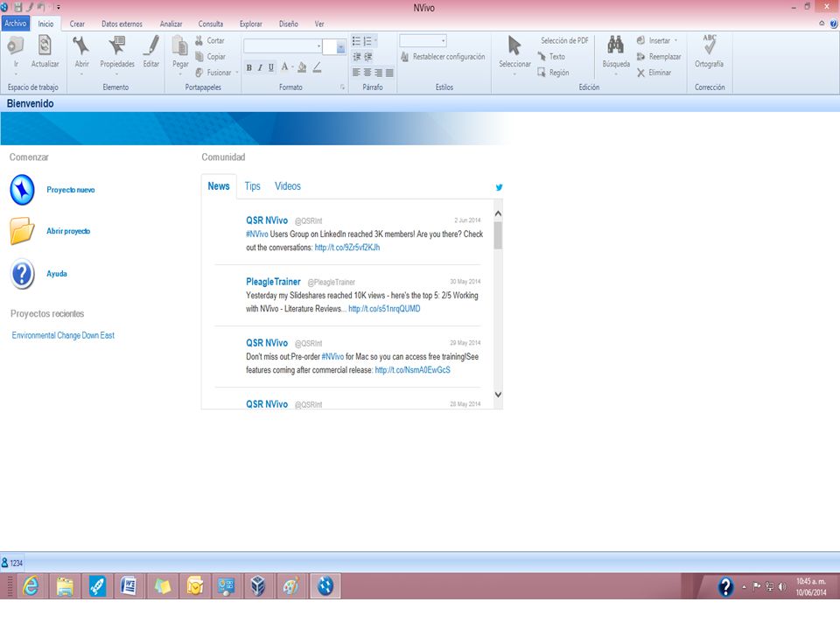Click the help icon beside the ribbon tabs
The image size is (840, 630).
[834, 24]
